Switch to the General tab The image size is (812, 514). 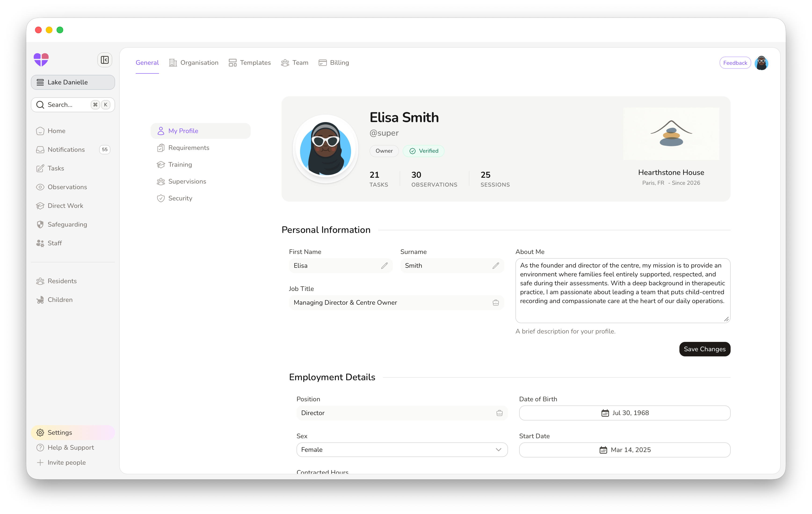pyautogui.click(x=147, y=63)
